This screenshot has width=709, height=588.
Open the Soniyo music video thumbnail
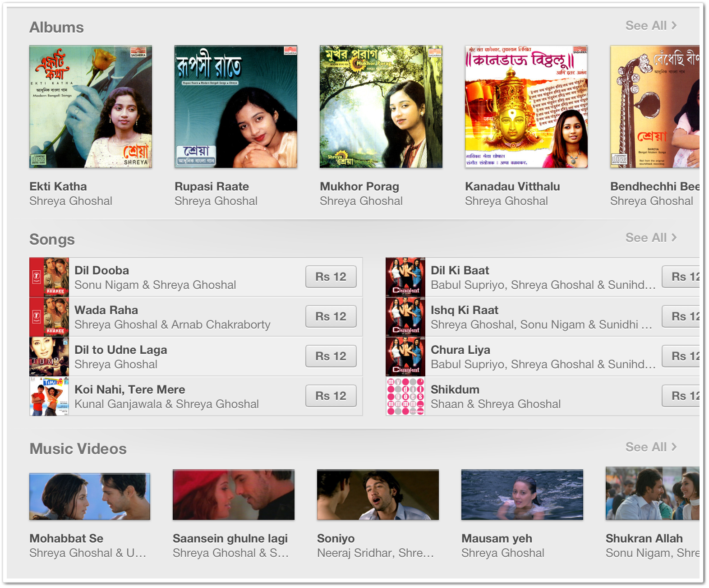pos(378,495)
